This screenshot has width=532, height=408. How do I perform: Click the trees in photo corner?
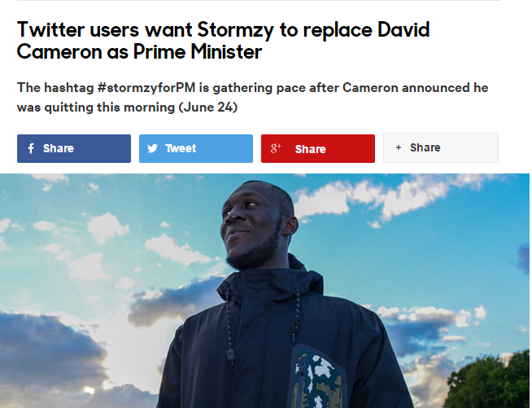pyautogui.click(x=489, y=382)
